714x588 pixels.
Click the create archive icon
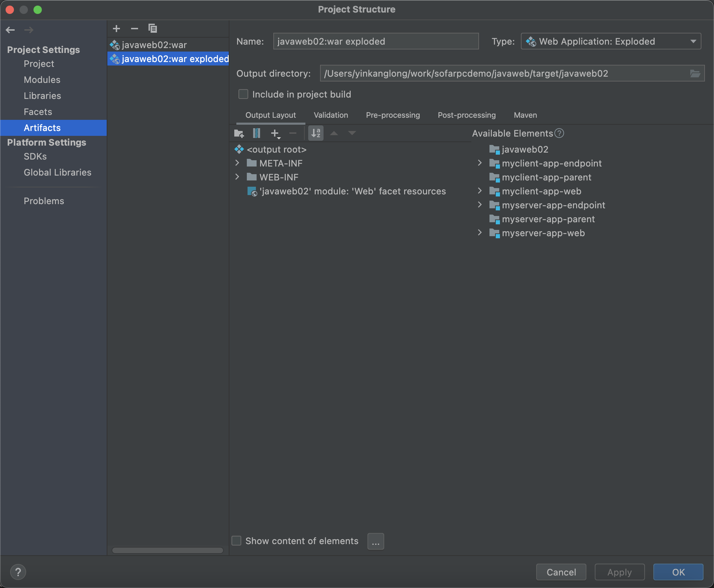(x=257, y=133)
